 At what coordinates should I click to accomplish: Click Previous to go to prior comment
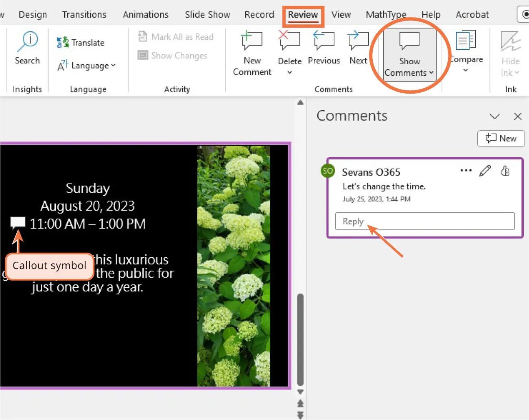click(324, 48)
